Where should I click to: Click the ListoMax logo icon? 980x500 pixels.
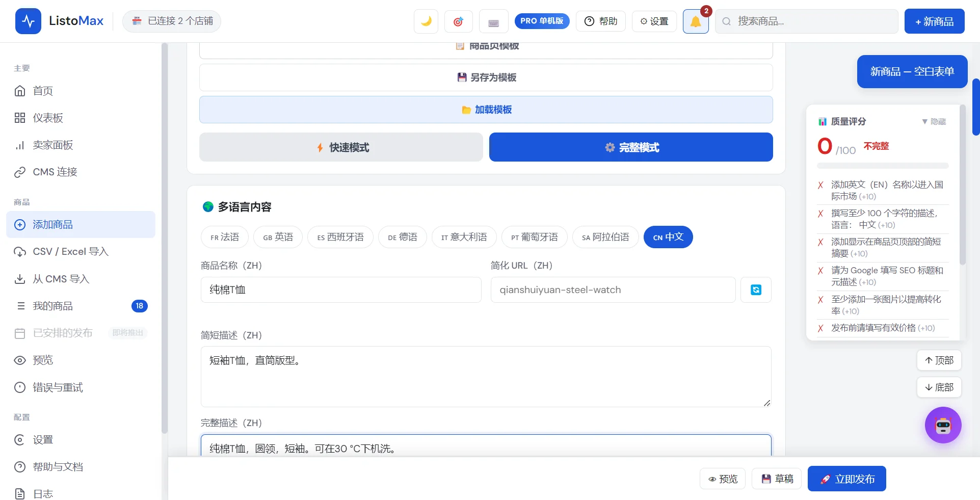[x=29, y=21]
